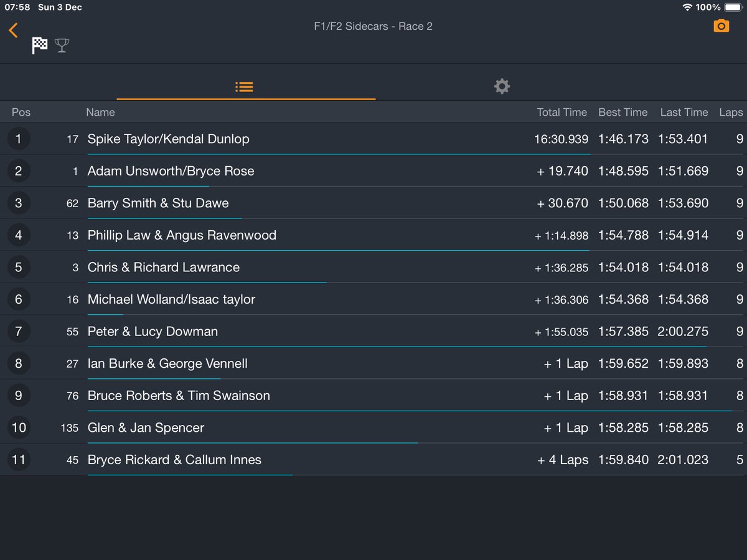Open Glen & Jan Spencer entry

point(374,427)
